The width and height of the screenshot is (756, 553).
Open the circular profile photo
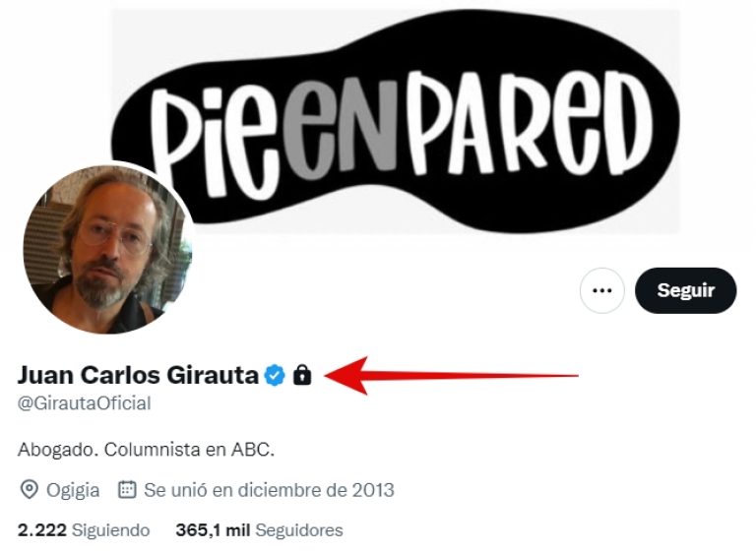tap(108, 249)
